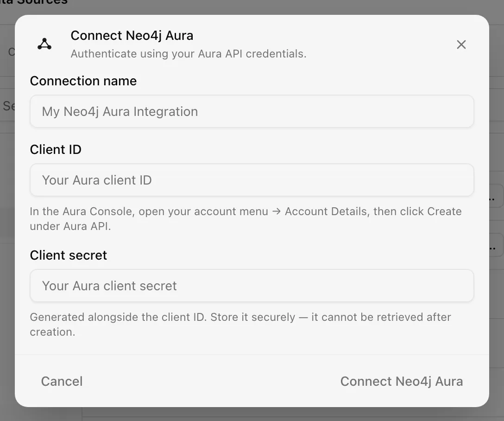The width and height of the screenshot is (504, 421).
Task: Click the 'Client ID' label
Action: (56, 150)
